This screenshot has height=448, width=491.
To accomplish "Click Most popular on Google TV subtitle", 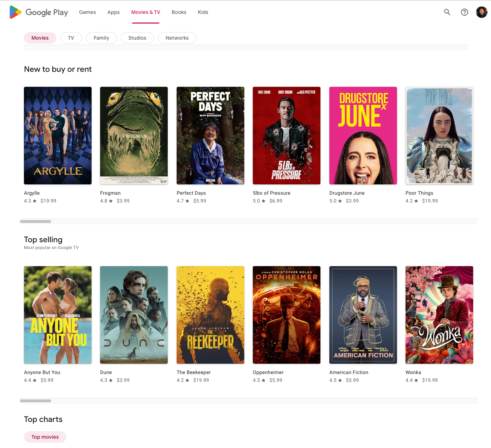I will (51, 248).
